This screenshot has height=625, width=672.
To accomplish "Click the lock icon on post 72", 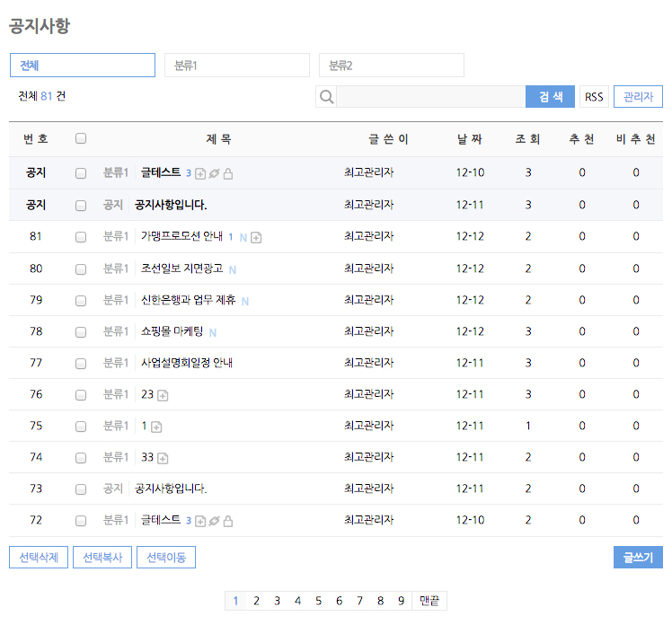I will pos(228,521).
